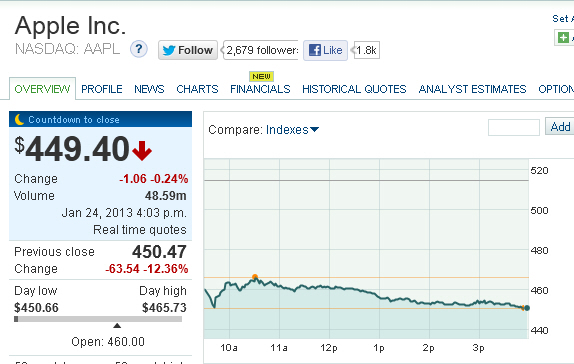
Task: Click the Add button beside compare field
Action: (560, 127)
